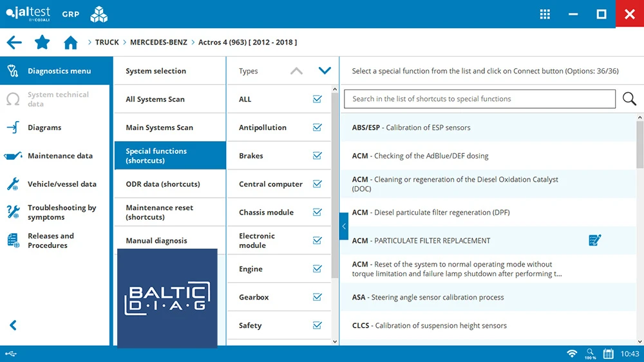Return to home with the house icon
Screen dimensions: 644x362
(70, 43)
